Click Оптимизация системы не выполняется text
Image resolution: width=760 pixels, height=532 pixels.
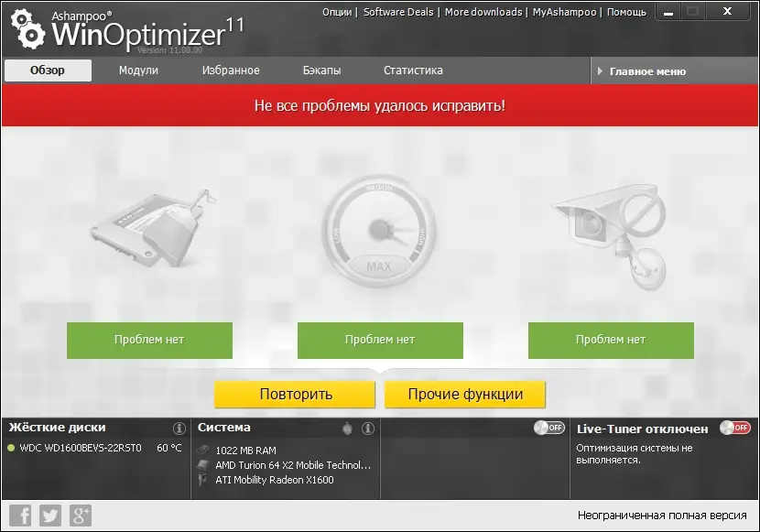634,454
